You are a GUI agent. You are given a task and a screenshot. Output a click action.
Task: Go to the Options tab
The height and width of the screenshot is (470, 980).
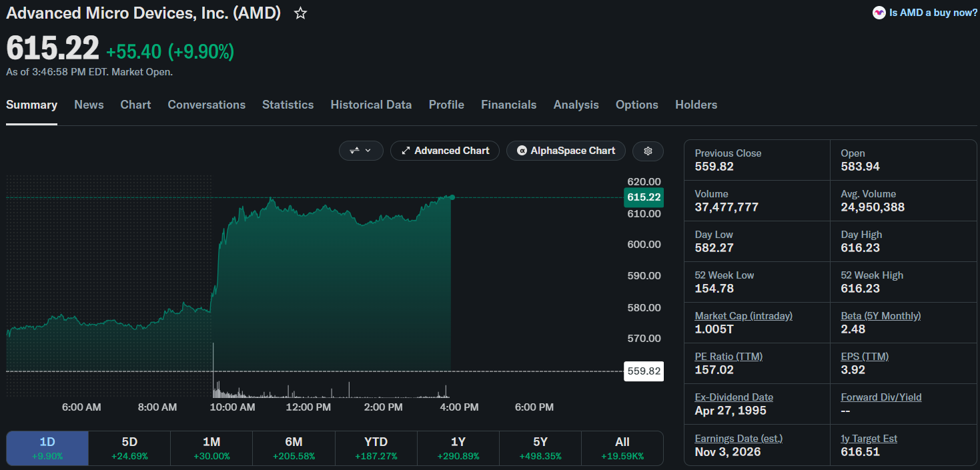click(637, 105)
